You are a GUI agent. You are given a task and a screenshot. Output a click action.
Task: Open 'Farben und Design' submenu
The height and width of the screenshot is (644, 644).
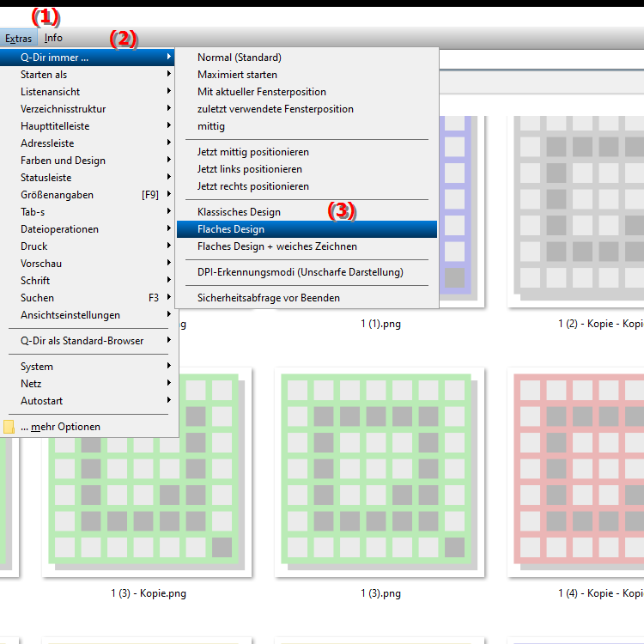pyautogui.click(x=88, y=161)
